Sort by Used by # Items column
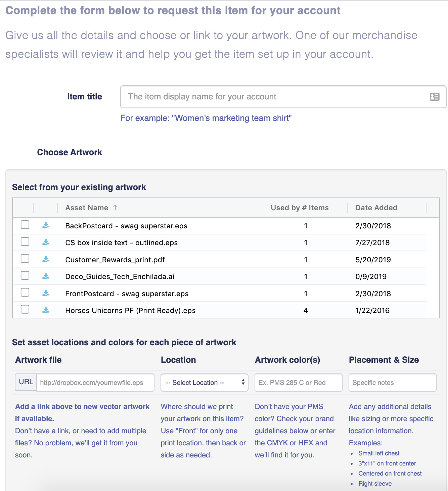 (x=300, y=208)
